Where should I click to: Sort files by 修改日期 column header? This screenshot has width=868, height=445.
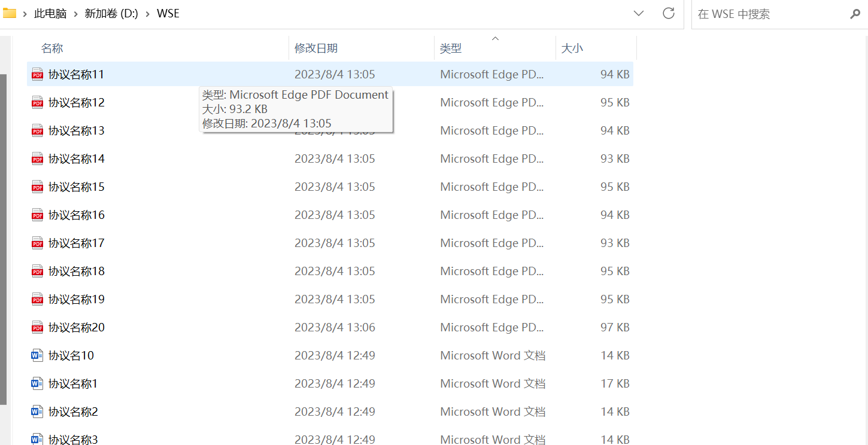coord(362,48)
